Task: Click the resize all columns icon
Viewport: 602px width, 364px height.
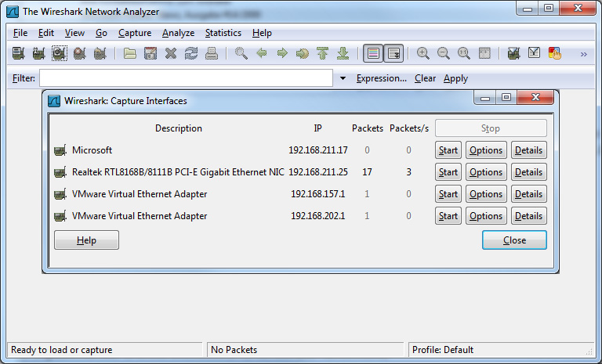Action: click(484, 53)
